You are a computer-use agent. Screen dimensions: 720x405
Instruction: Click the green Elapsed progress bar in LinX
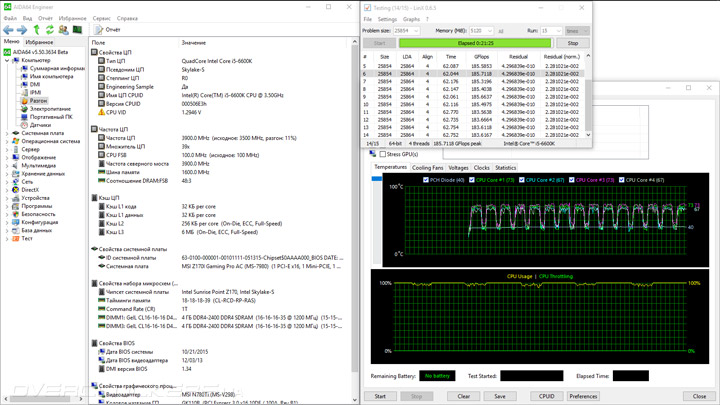tap(476, 44)
